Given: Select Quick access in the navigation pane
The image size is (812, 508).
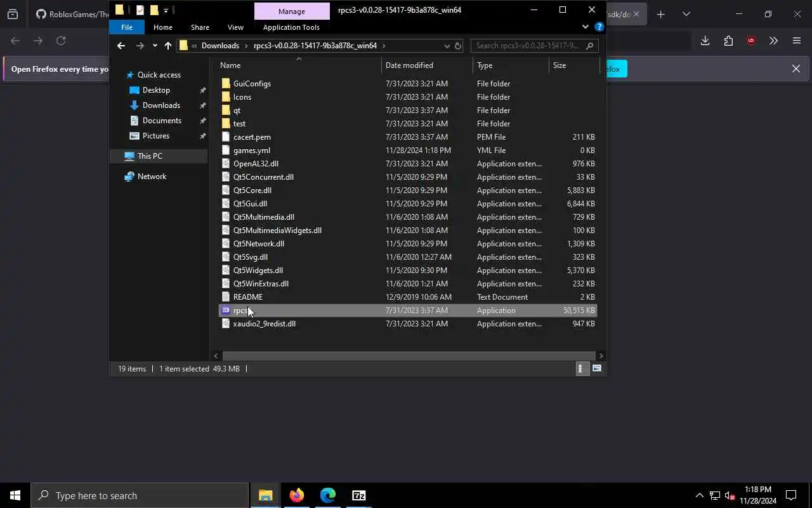Looking at the screenshot, I should point(159,75).
